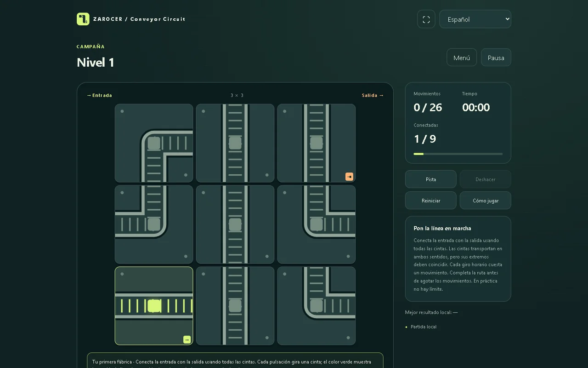The width and height of the screenshot is (588, 368).
Task: Click the "Partida local" status text
Action: (x=424, y=327)
